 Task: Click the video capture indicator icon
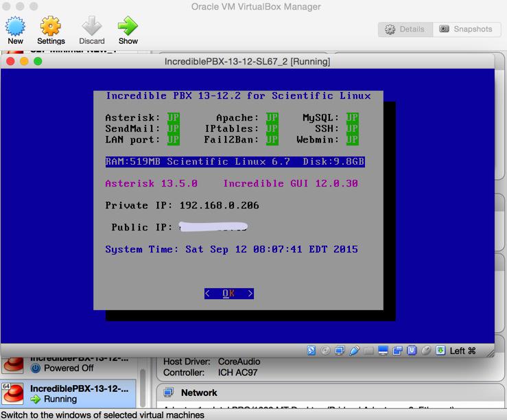click(397, 351)
